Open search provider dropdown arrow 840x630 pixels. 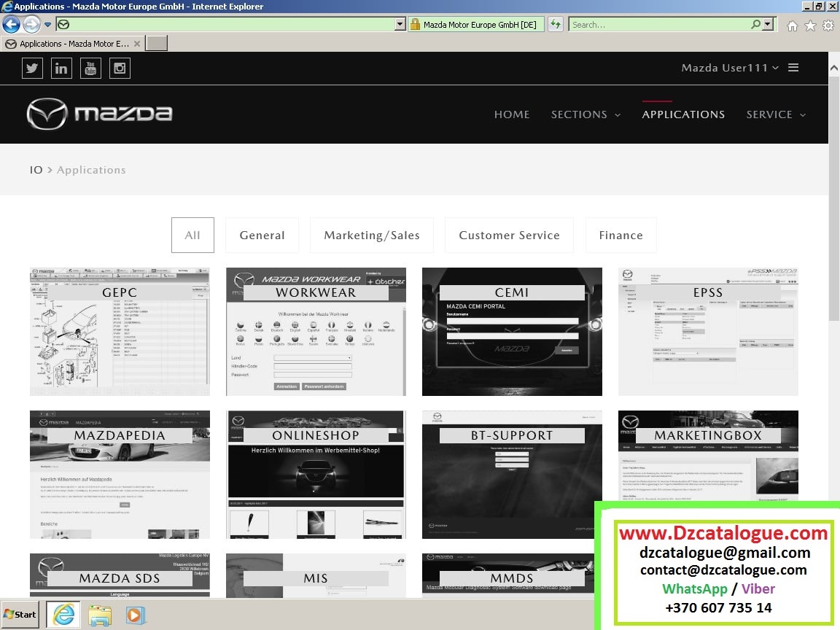coord(769,25)
